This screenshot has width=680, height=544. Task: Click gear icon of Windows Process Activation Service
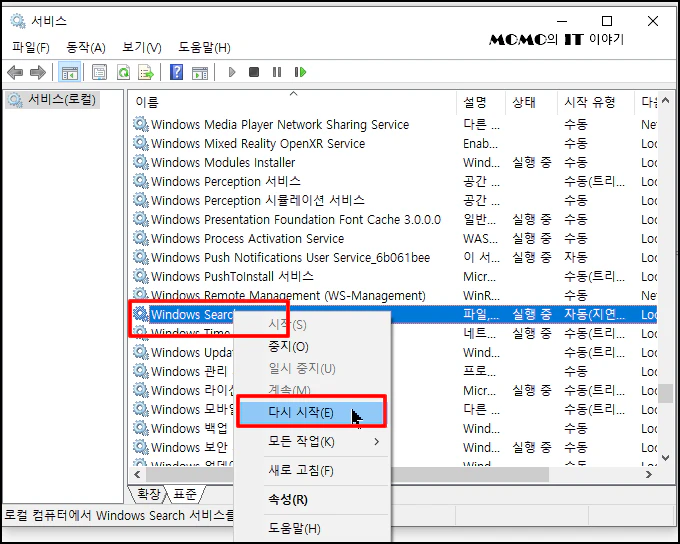click(x=141, y=238)
